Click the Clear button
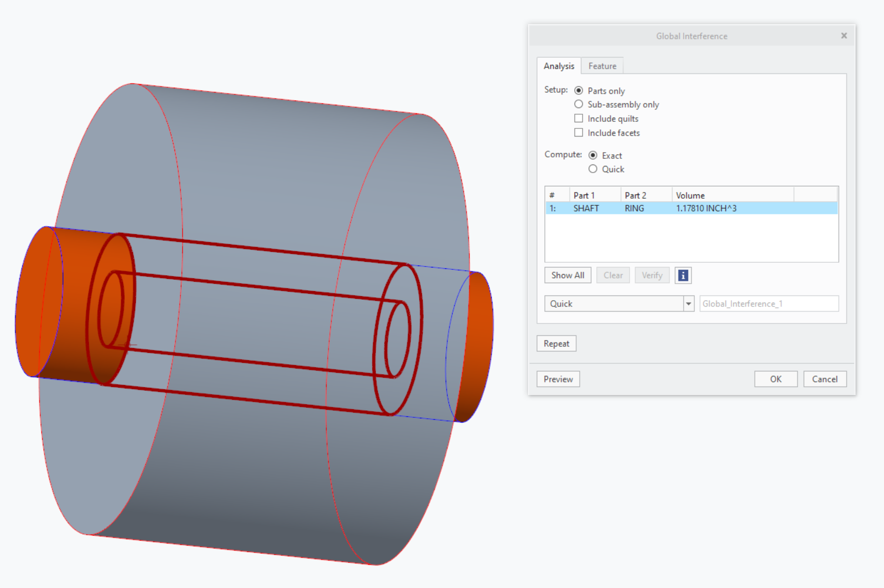This screenshot has height=588, width=884. [613, 275]
